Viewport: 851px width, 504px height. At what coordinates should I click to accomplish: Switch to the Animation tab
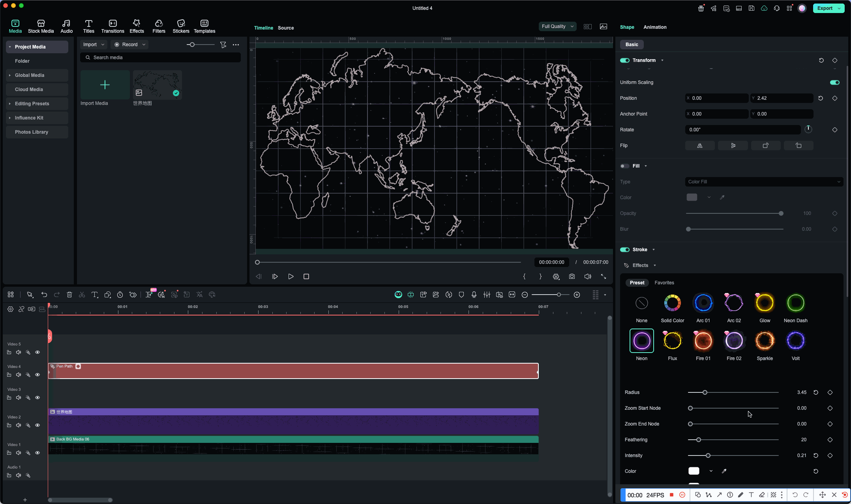(x=655, y=27)
